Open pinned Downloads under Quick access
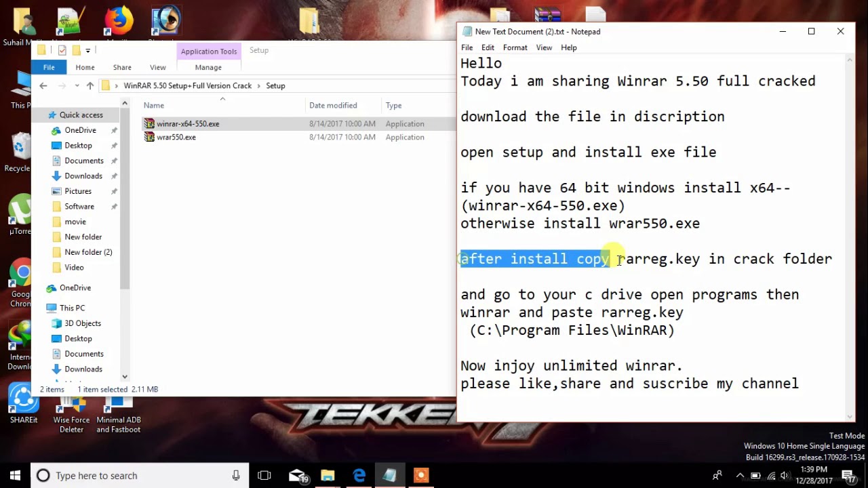Screen dimensions: 868x488 83,176
